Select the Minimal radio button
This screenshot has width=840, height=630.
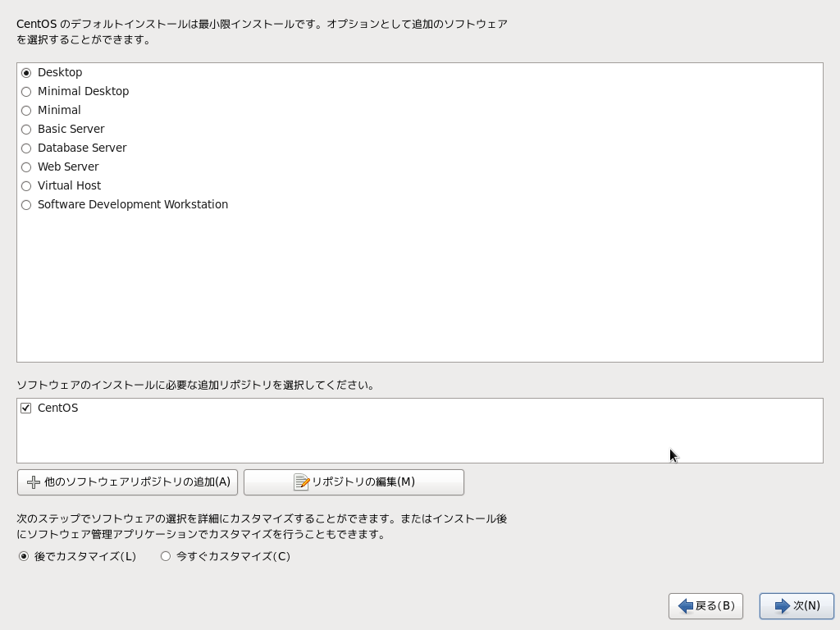26,111
